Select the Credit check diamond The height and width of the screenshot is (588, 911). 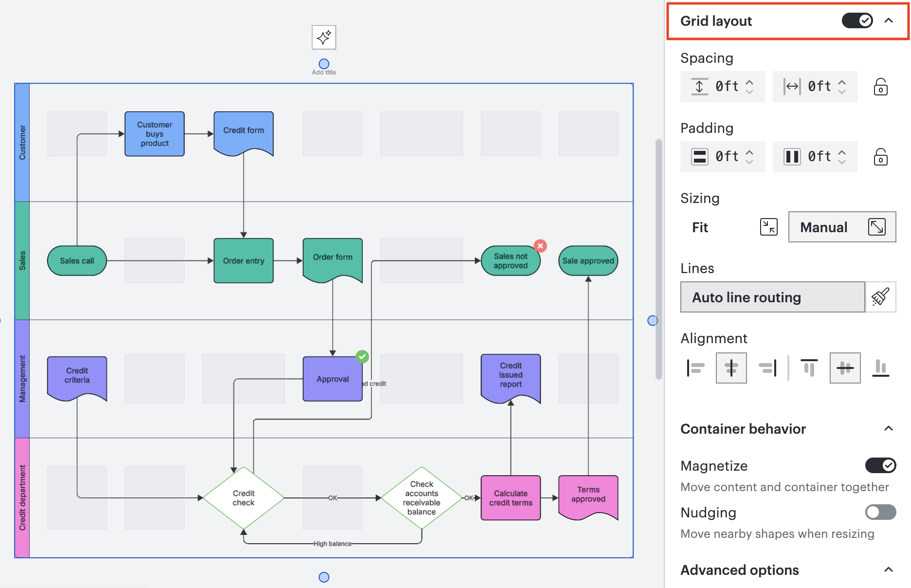point(243,498)
